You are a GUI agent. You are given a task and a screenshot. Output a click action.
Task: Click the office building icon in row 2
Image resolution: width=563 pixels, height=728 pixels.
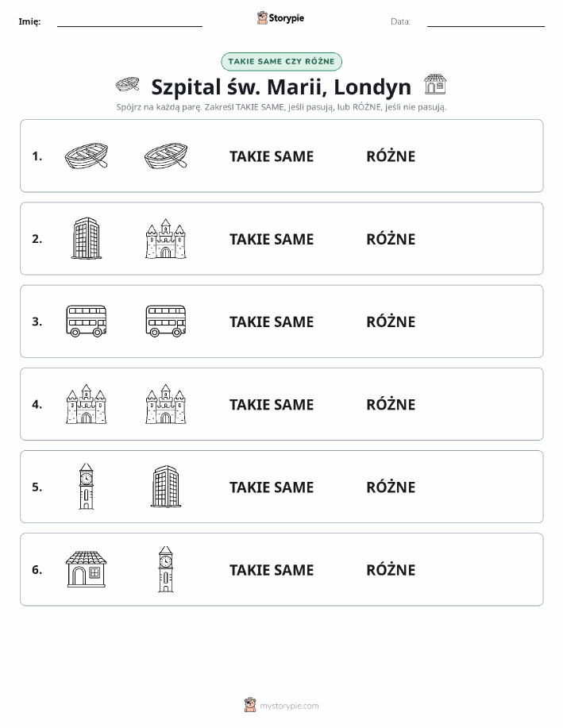[87, 238]
